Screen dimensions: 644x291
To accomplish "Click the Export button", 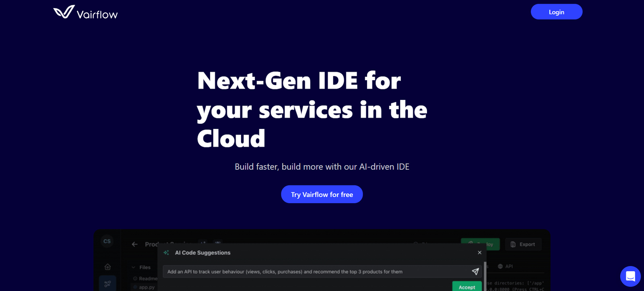I will (x=523, y=244).
